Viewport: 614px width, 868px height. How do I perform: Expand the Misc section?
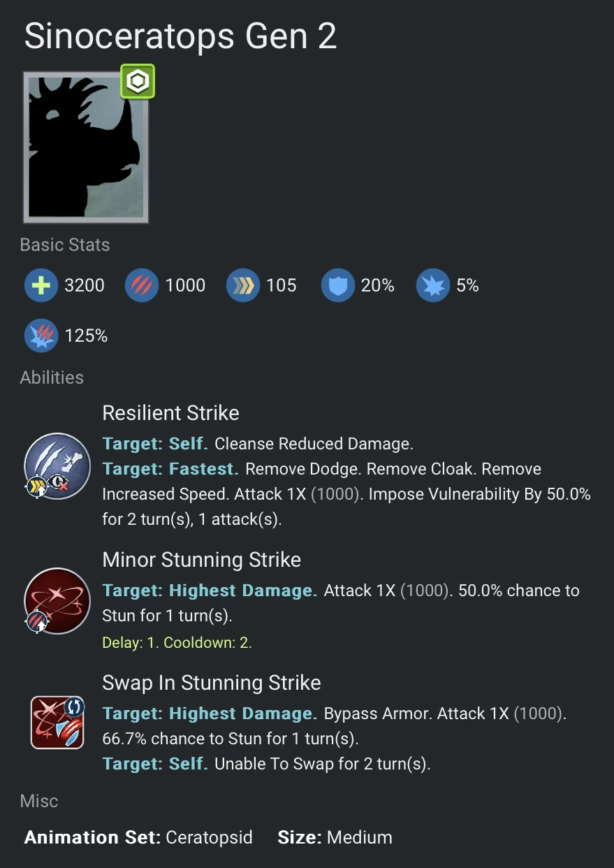38,801
